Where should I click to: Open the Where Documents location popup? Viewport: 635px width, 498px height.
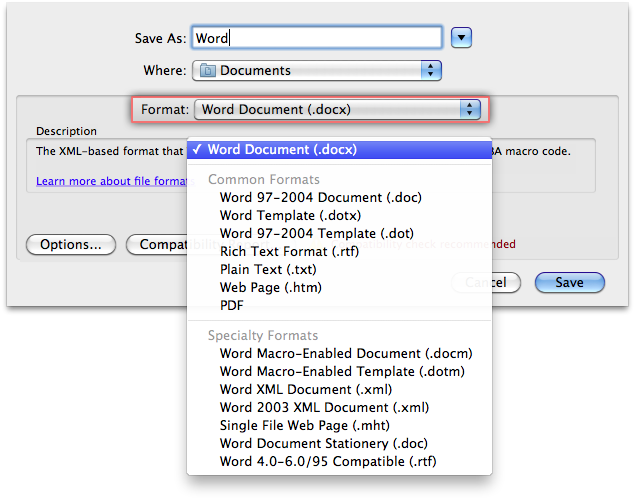317,70
